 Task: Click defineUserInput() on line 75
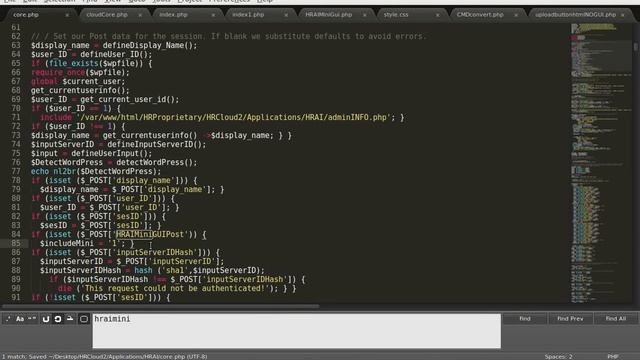point(109,153)
